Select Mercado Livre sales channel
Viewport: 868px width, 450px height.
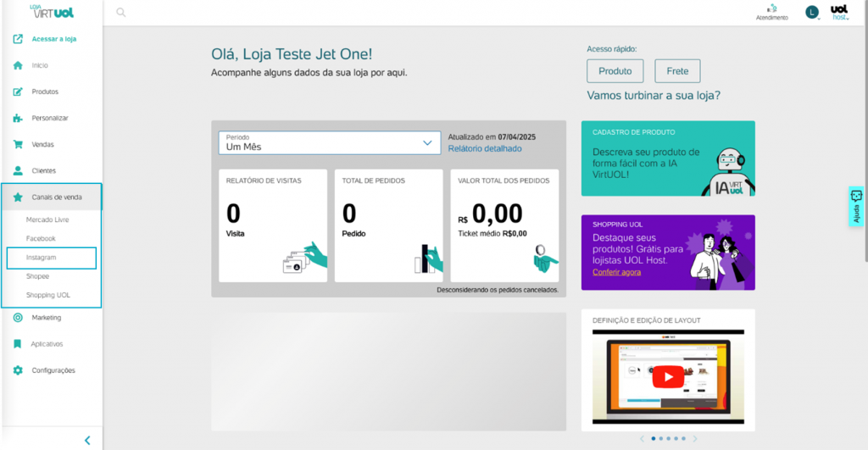[x=47, y=219]
